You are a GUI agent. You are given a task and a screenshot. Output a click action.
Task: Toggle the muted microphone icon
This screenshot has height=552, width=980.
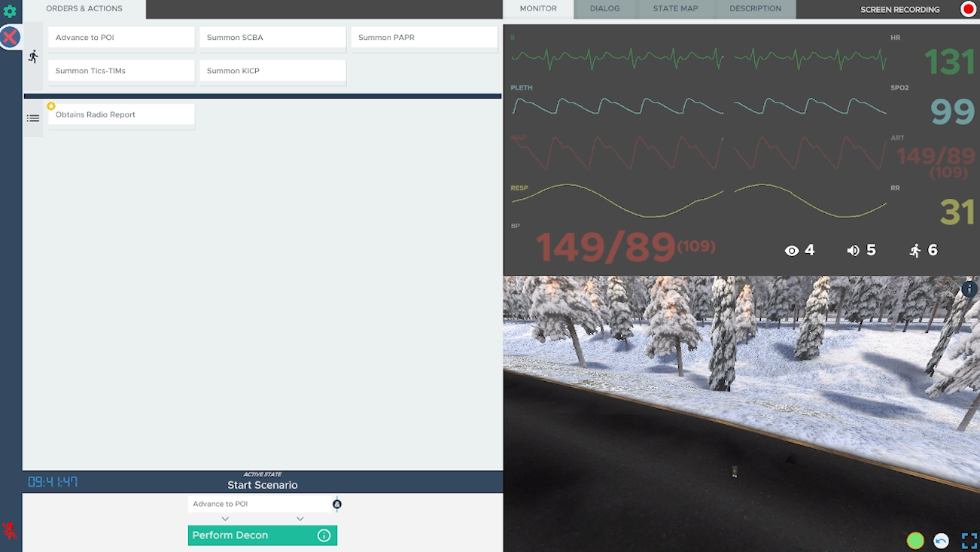[10, 531]
